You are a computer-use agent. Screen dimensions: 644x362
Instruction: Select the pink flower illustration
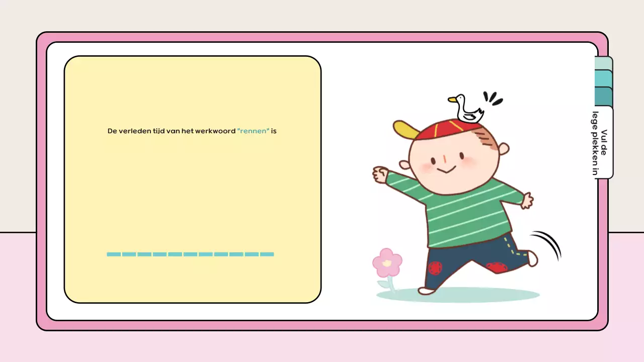click(386, 264)
